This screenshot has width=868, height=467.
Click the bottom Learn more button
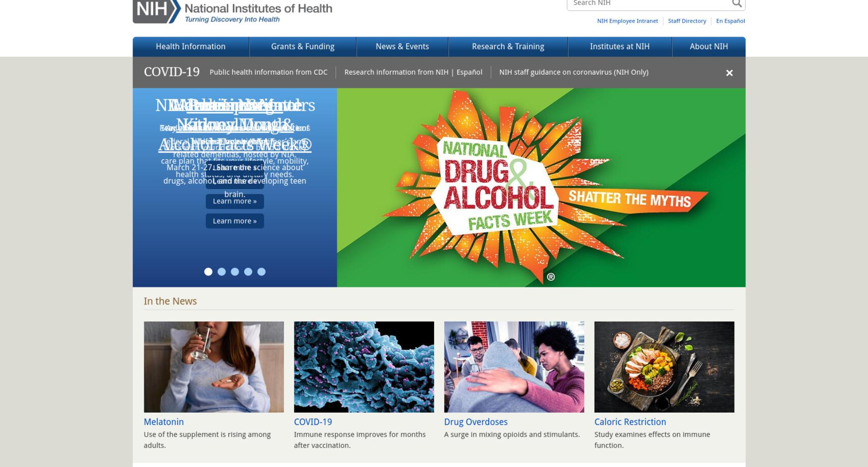pyautogui.click(x=235, y=221)
